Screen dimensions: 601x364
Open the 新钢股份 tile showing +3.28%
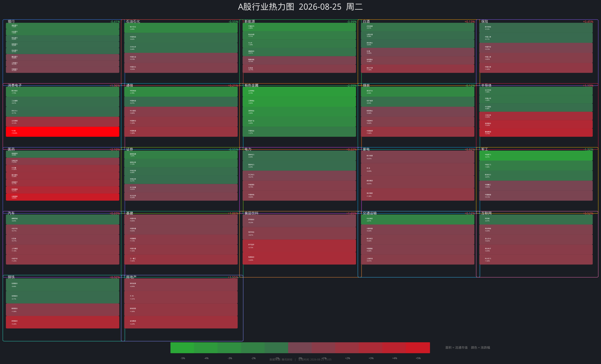click(62, 322)
